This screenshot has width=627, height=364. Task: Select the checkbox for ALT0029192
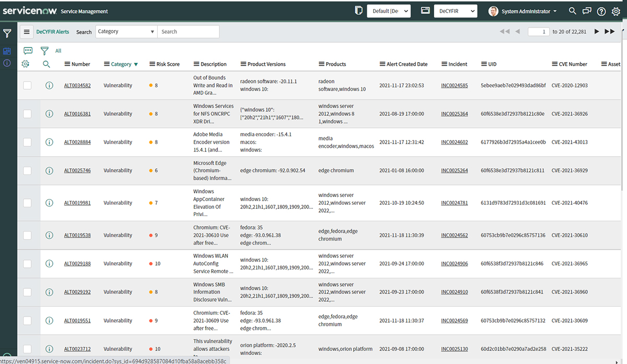pos(27,292)
